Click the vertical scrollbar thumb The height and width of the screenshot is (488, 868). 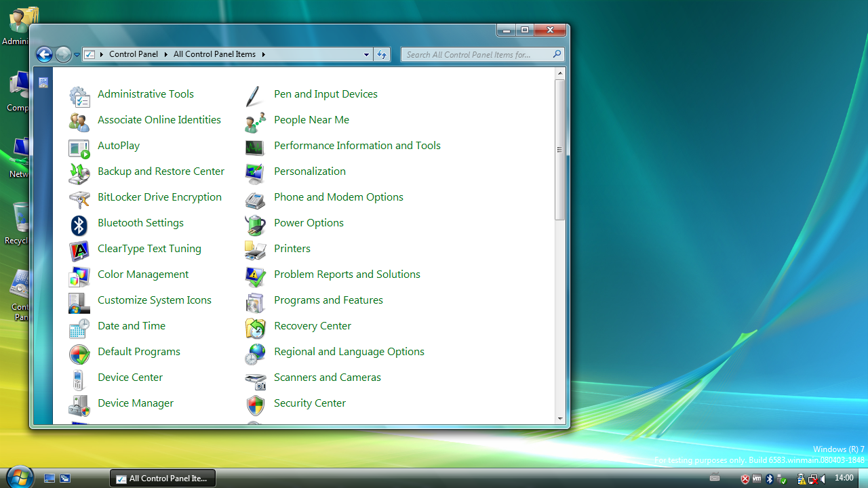[560, 150]
